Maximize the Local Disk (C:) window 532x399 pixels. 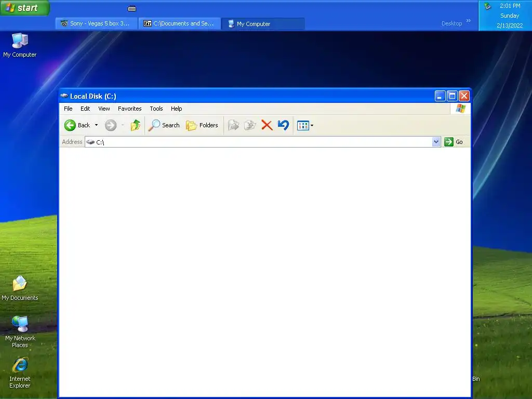click(x=453, y=96)
